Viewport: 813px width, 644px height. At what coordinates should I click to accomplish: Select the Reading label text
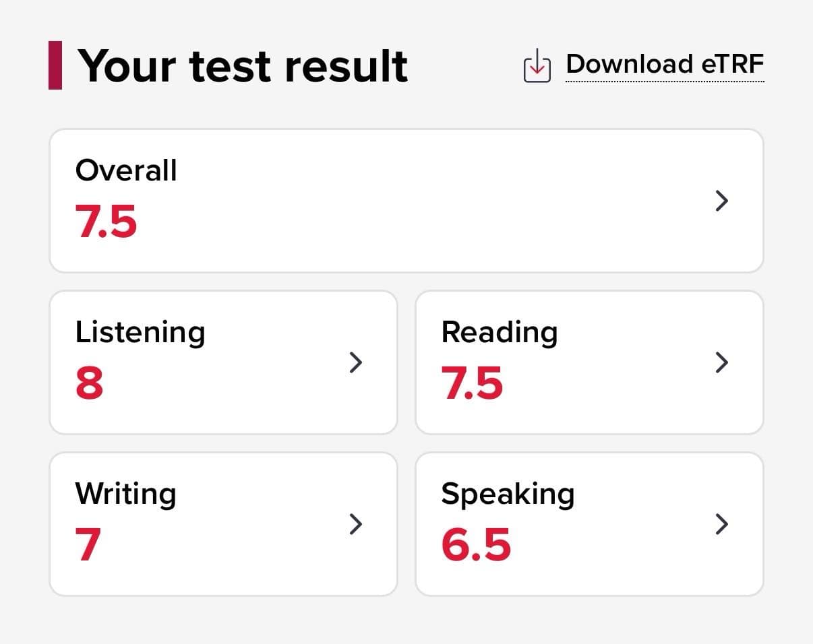point(500,333)
